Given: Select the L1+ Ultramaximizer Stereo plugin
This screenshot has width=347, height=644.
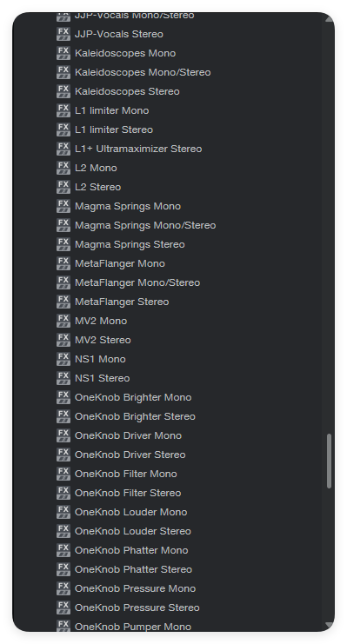Looking at the screenshot, I should 138,149.
